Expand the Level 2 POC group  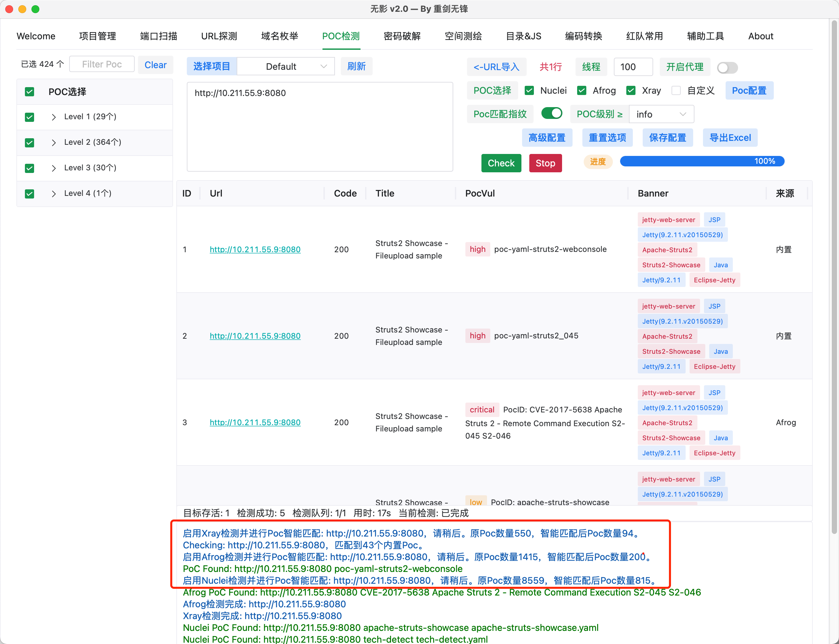click(x=54, y=142)
